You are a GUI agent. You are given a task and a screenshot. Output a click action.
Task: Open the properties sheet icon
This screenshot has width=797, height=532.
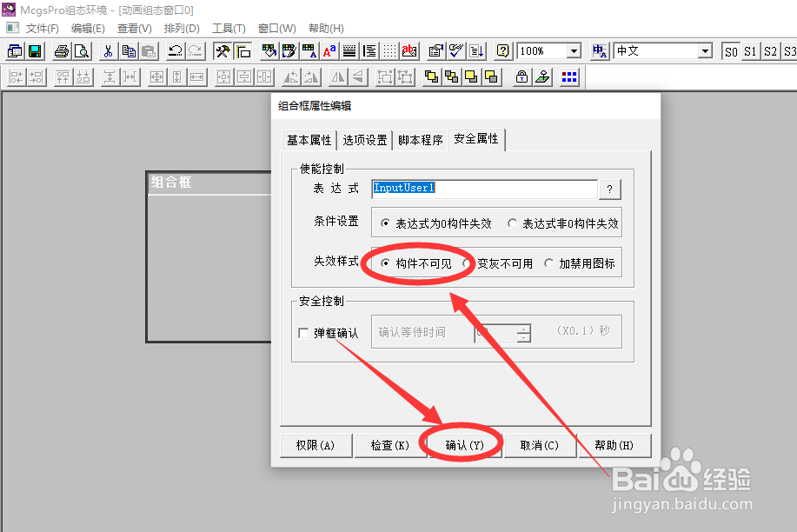pos(436,51)
